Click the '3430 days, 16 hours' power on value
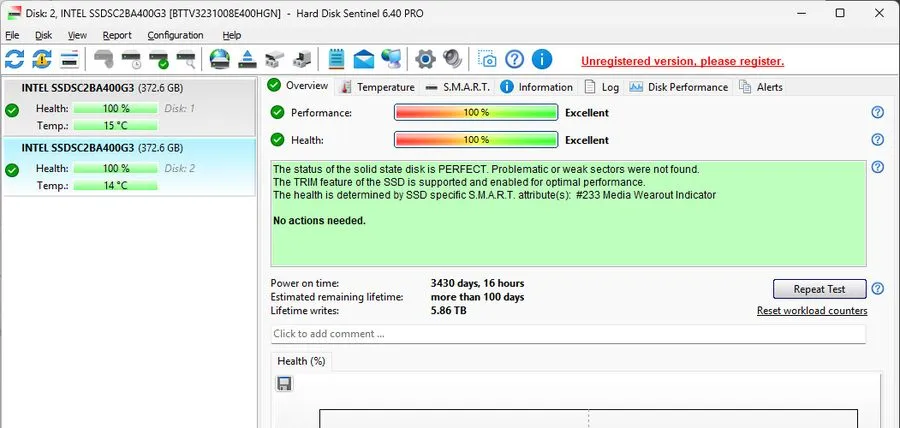 pos(477,283)
